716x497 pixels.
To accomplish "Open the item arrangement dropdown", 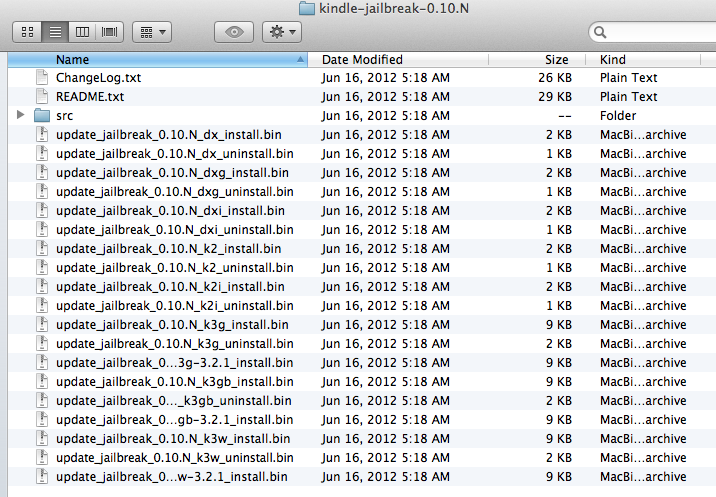I will (152, 32).
